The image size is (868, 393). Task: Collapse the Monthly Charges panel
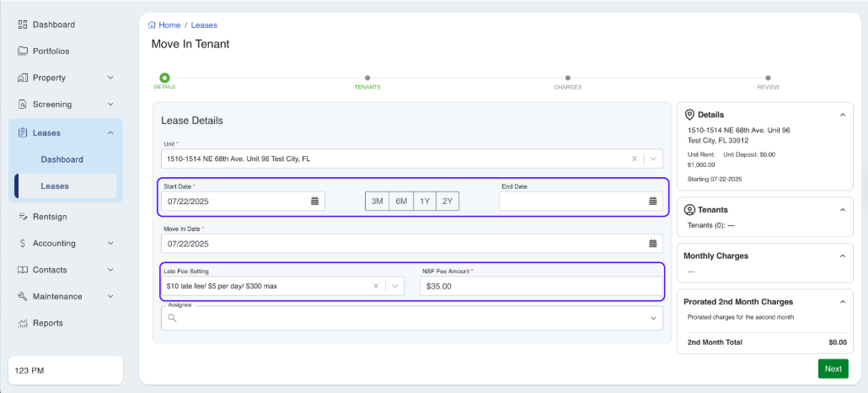841,256
